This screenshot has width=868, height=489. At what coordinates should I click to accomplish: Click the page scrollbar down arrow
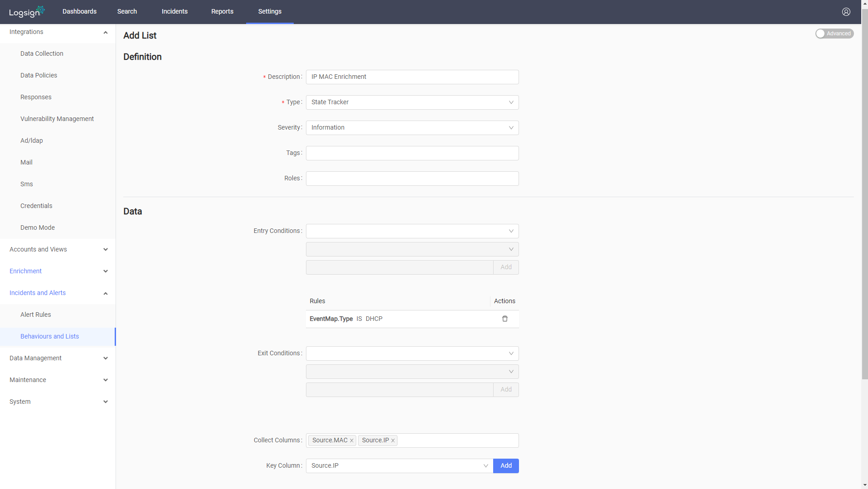click(864, 484)
